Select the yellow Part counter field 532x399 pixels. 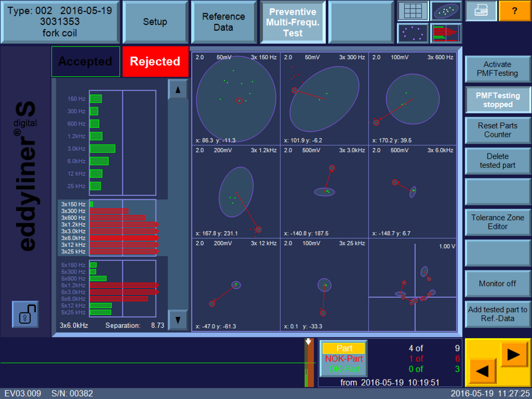pos(344,348)
